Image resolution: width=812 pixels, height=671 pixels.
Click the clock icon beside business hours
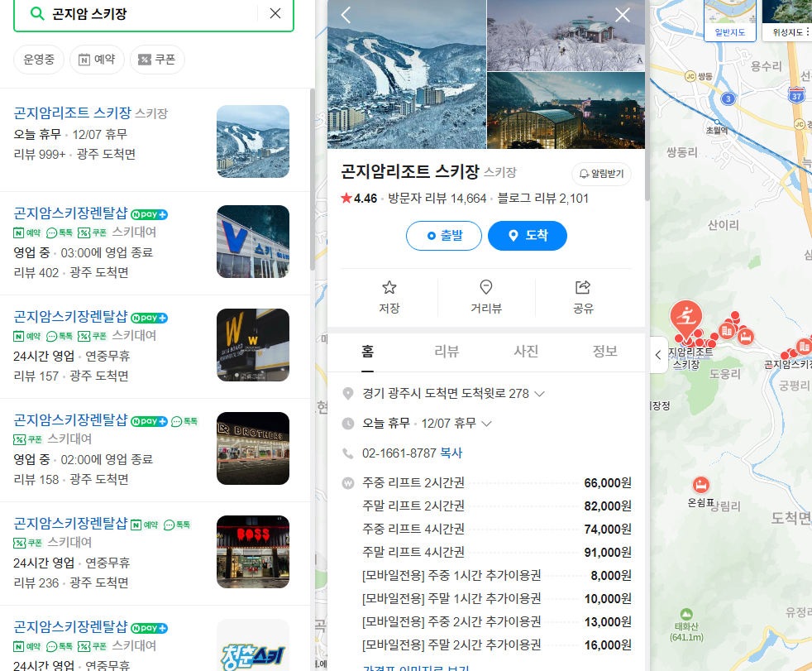348,424
